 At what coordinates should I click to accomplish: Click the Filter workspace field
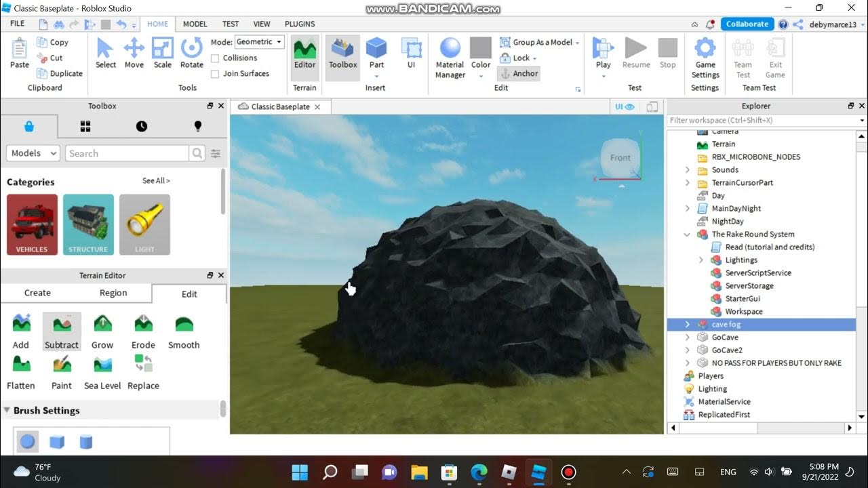tap(762, 121)
